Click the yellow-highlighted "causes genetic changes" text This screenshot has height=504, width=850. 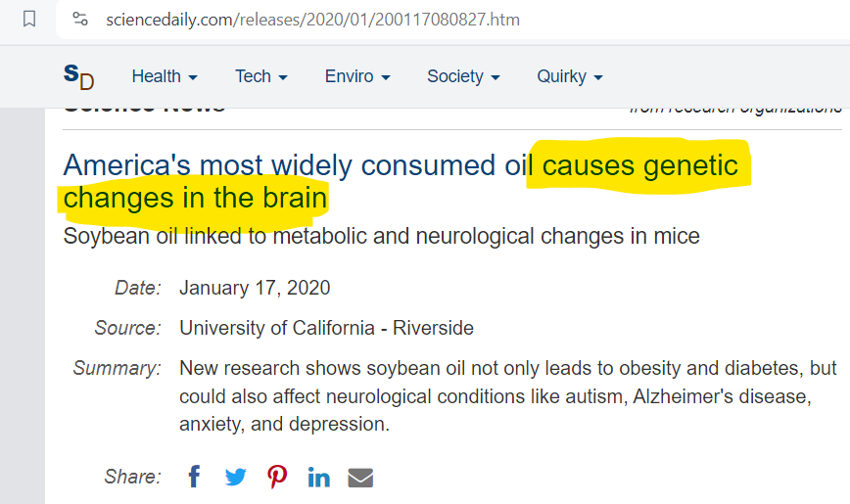click(639, 165)
